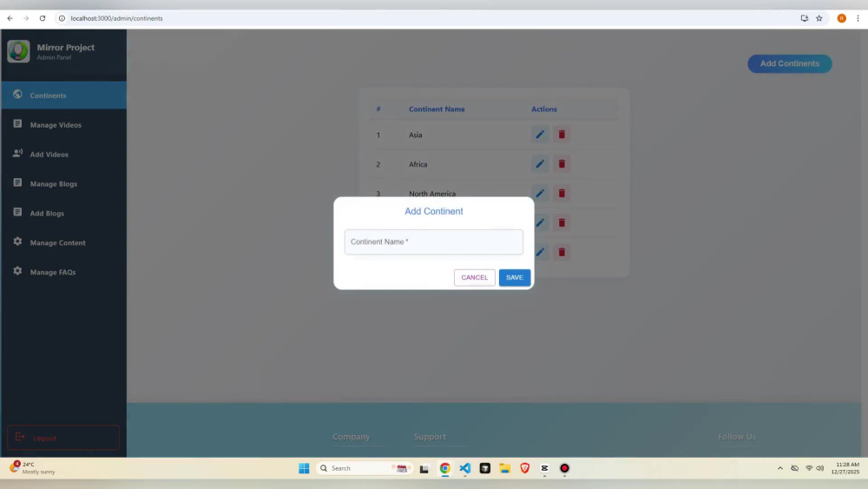Viewport: 868px width, 489px height.
Task: Open the browser three-dot menu
Action: point(858,18)
